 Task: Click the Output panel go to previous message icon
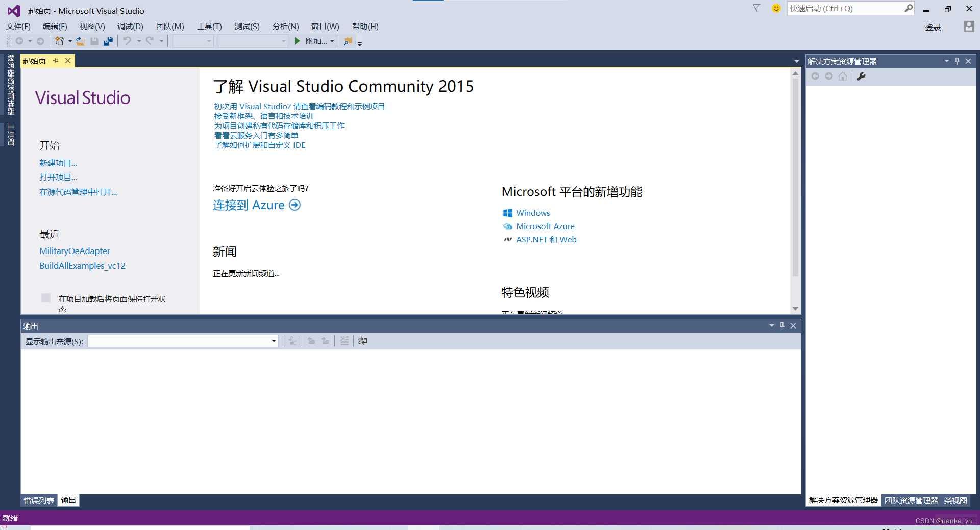click(x=311, y=341)
